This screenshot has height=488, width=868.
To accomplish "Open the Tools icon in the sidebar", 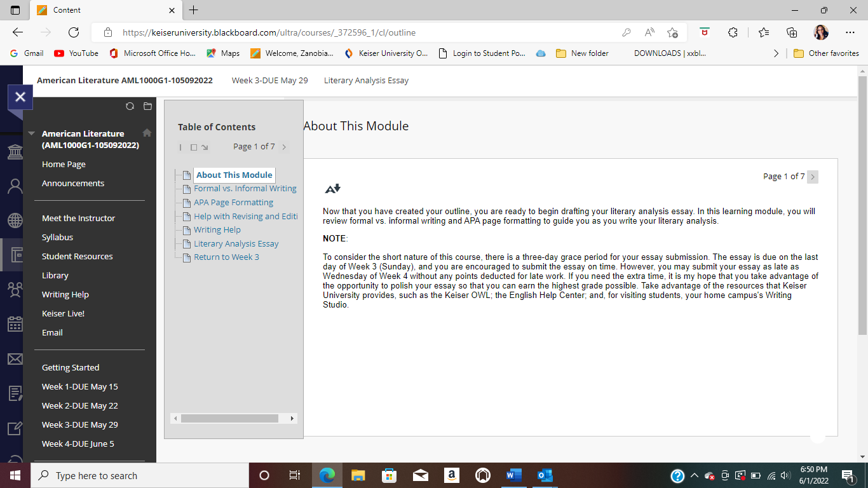I will (14, 428).
